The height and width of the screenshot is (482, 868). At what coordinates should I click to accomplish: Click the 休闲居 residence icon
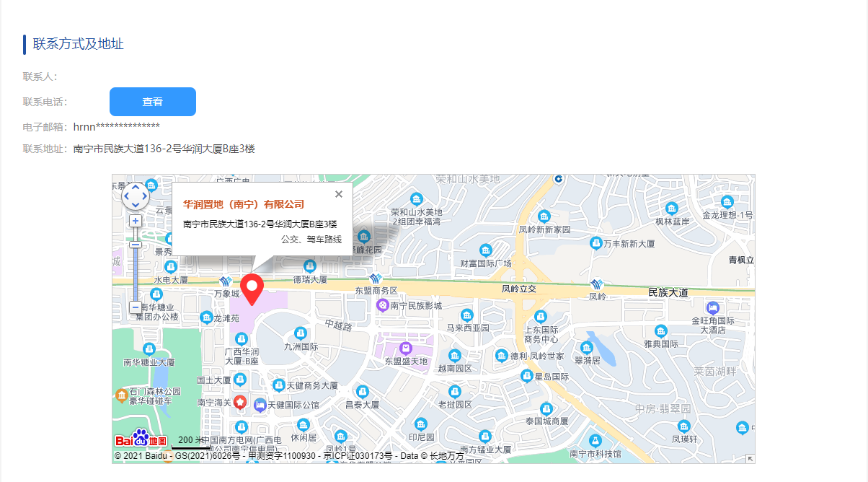click(x=303, y=424)
